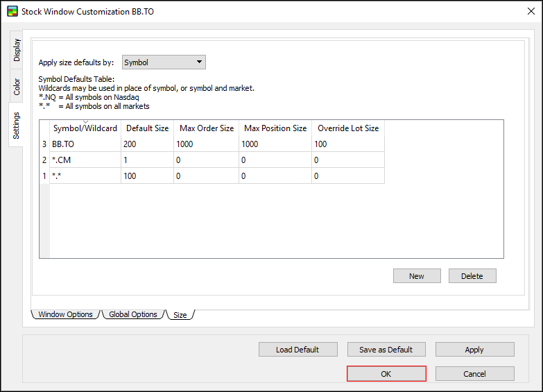
Task: Click Override Lot Size value 100 for BB.TO
Action: pyautogui.click(x=347, y=144)
